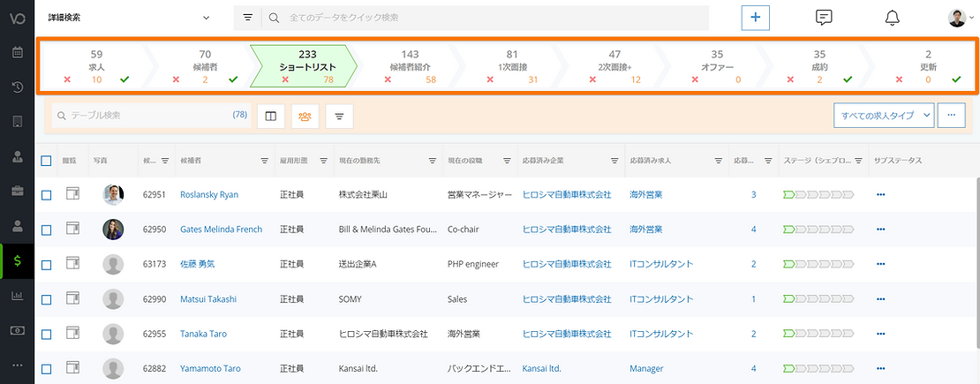Open the Gates Melinda French candidate link
Viewport: 980px width, 384px height.
point(221,230)
